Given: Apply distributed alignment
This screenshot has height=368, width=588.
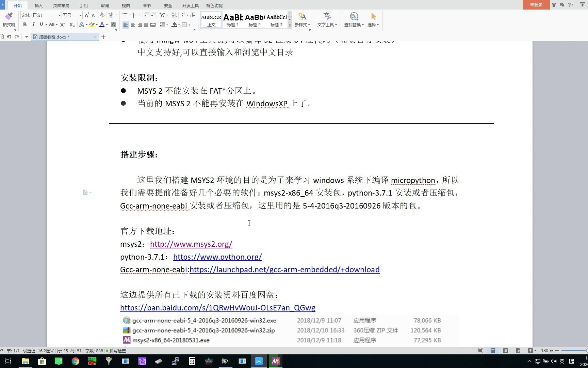Looking at the screenshot, I should (x=153, y=25).
